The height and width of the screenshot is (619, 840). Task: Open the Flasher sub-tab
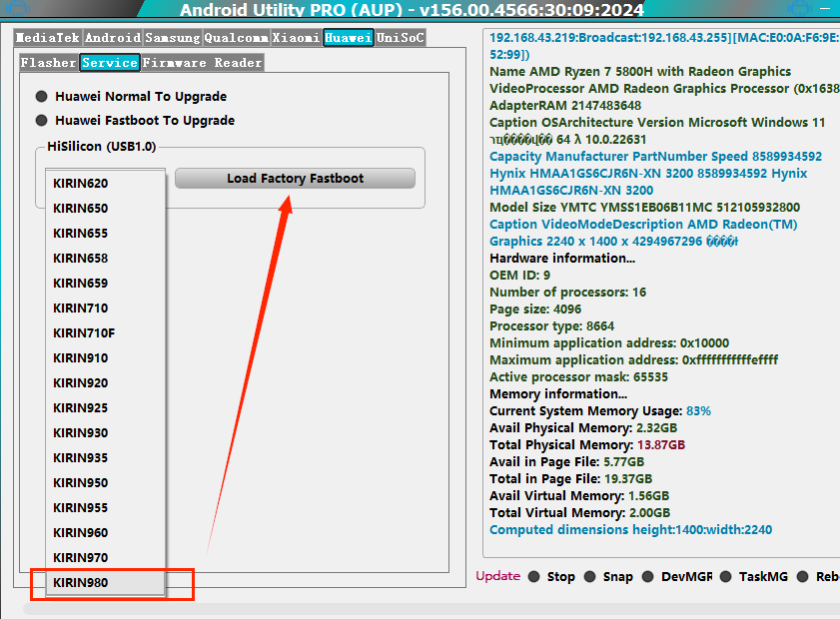pyautogui.click(x=48, y=63)
